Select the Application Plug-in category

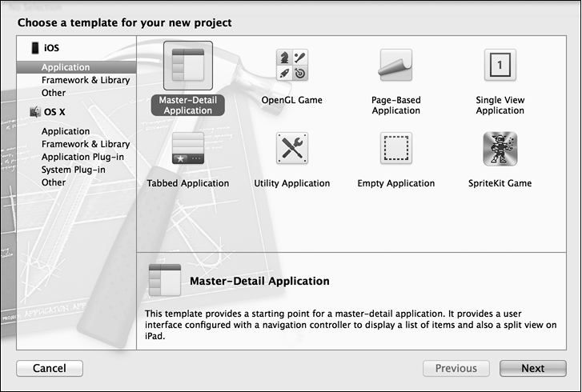coord(85,157)
